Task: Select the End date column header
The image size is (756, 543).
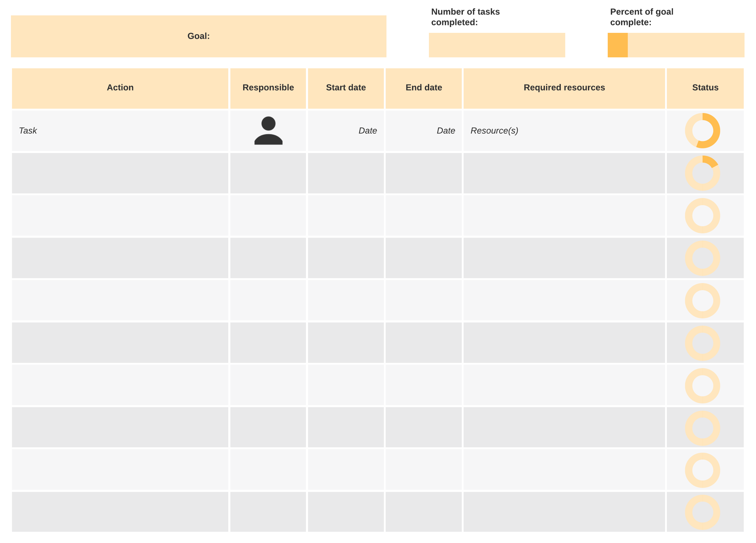Action: 424,88
